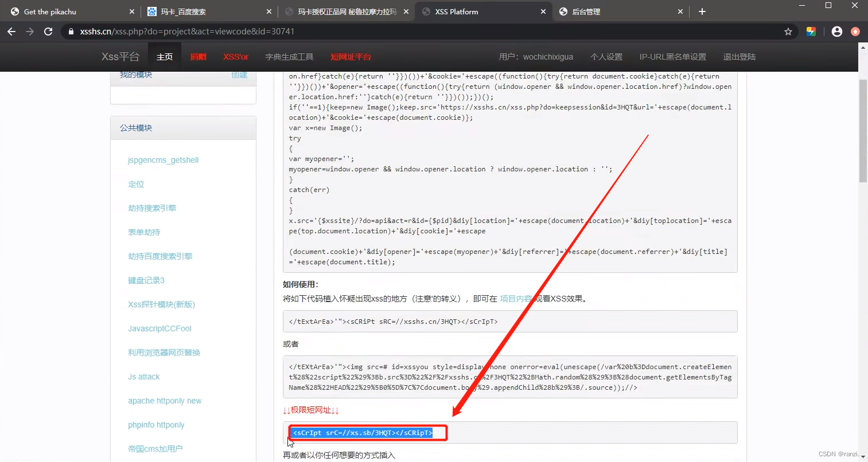The height and width of the screenshot is (462, 868).
Task: Click the lock icon in address bar
Action: (71, 32)
